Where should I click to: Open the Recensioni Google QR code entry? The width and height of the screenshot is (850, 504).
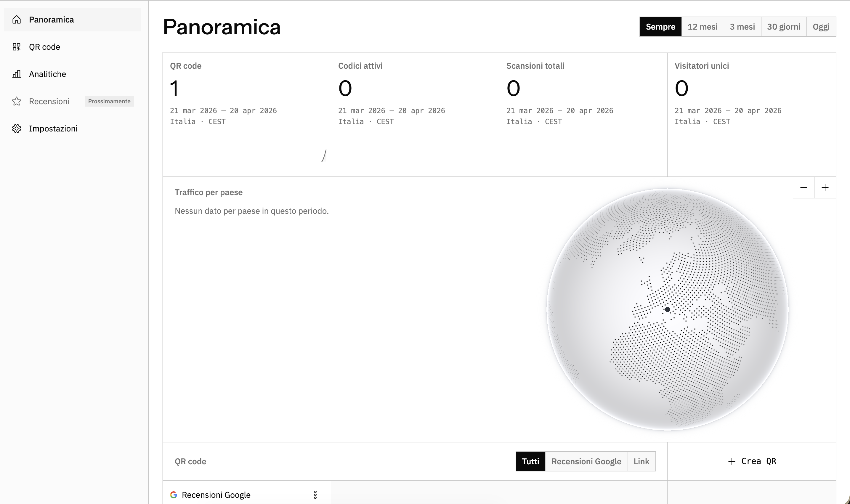tap(216, 495)
